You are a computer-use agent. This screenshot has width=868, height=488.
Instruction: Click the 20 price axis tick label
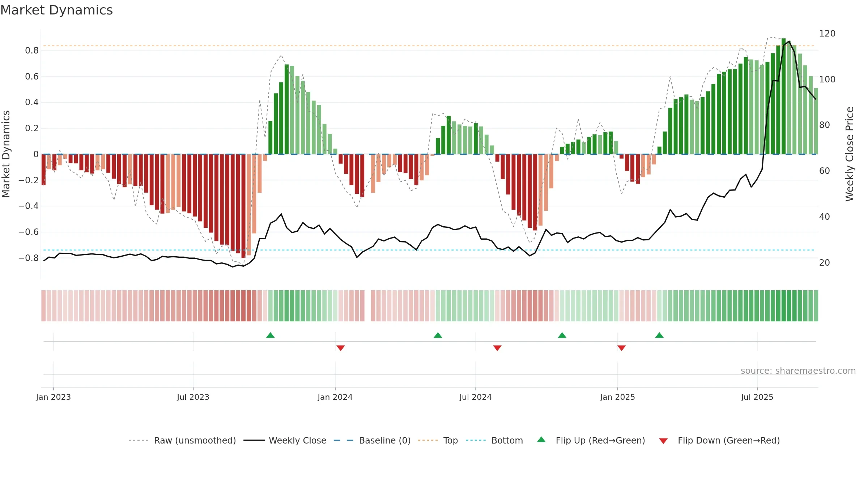pyautogui.click(x=824, y=262)
